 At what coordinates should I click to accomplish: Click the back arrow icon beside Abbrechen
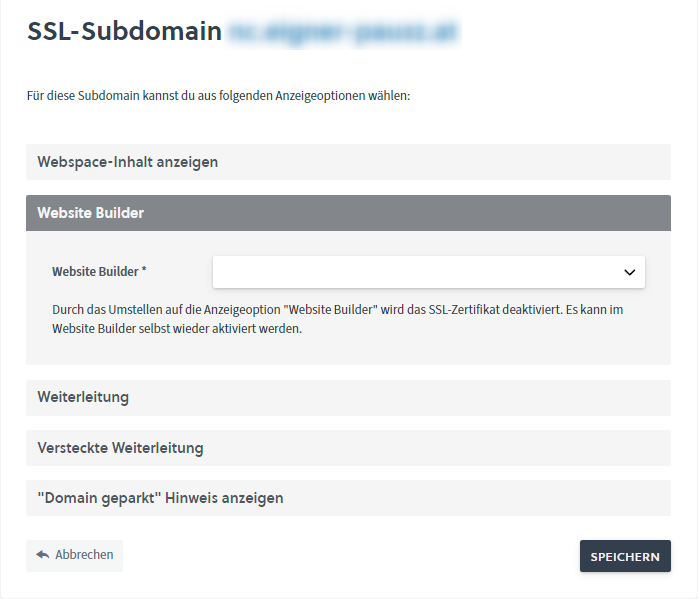[x=42, y=555]
